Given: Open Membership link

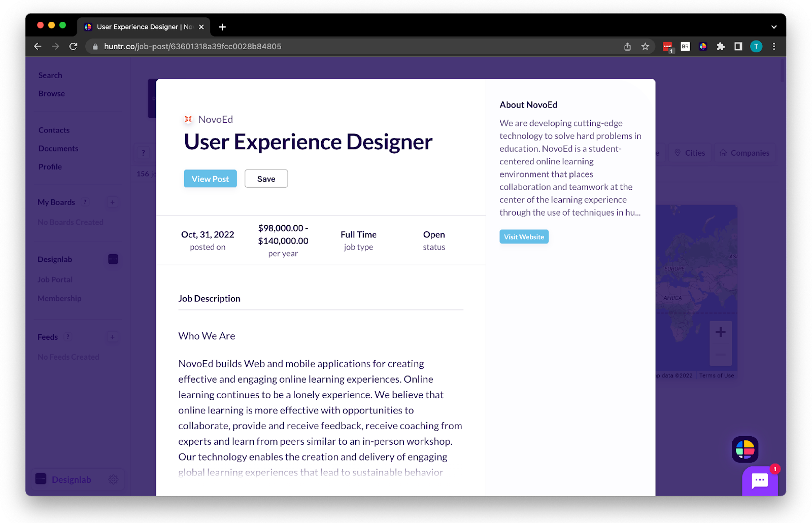Looking at the screenshot, I should (59, 298).
